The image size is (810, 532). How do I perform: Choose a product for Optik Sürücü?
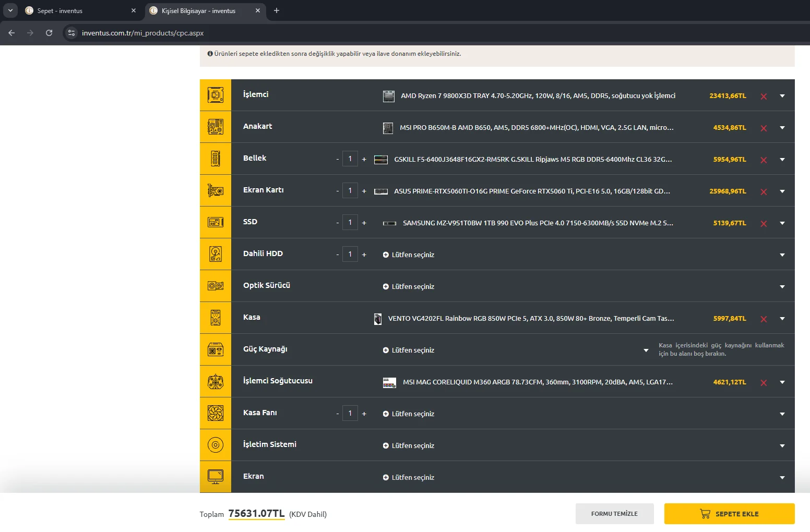pos(409,287)
